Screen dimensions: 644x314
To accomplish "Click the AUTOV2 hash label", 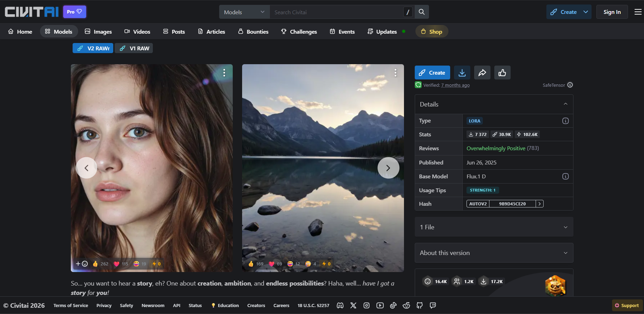I will pyautogui.click(x=478, y=204).
